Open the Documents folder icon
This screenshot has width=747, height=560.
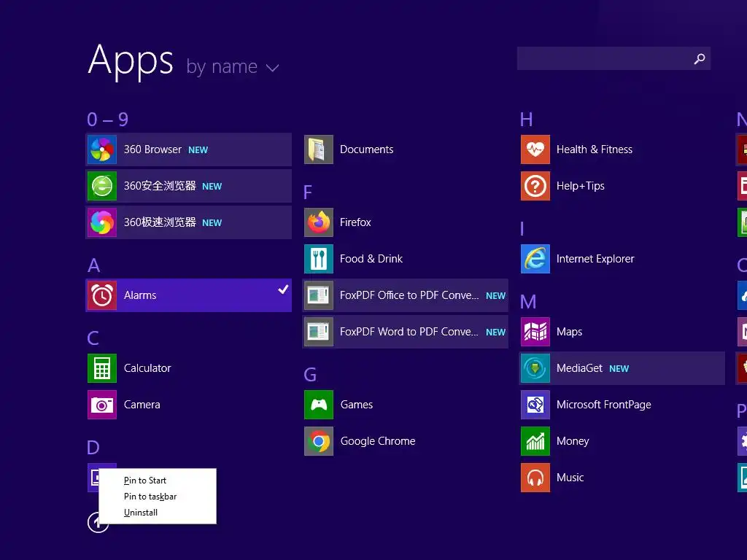click(319, 149)
